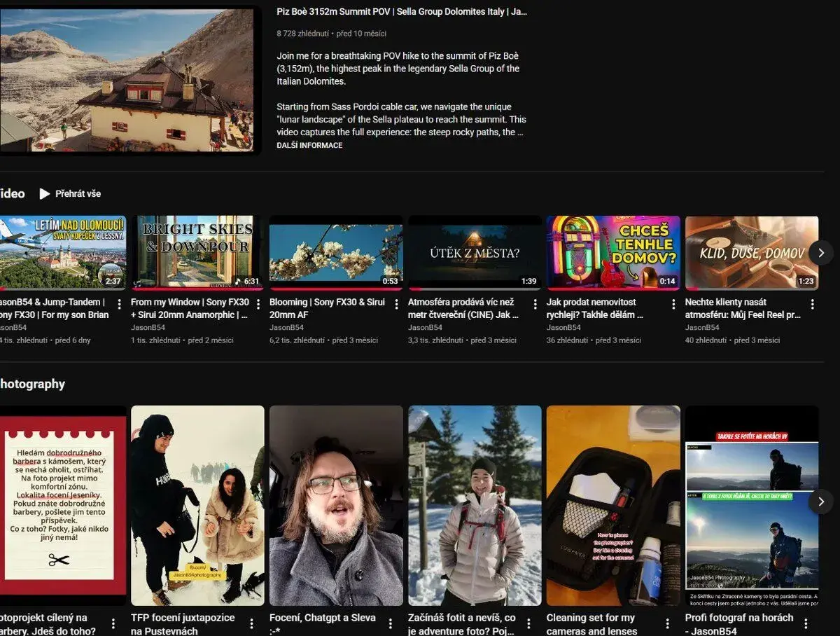Open Blooming Sony FX30 & Sirui title
The width and height of the screenshot is (840, 636).
point(327,308)
